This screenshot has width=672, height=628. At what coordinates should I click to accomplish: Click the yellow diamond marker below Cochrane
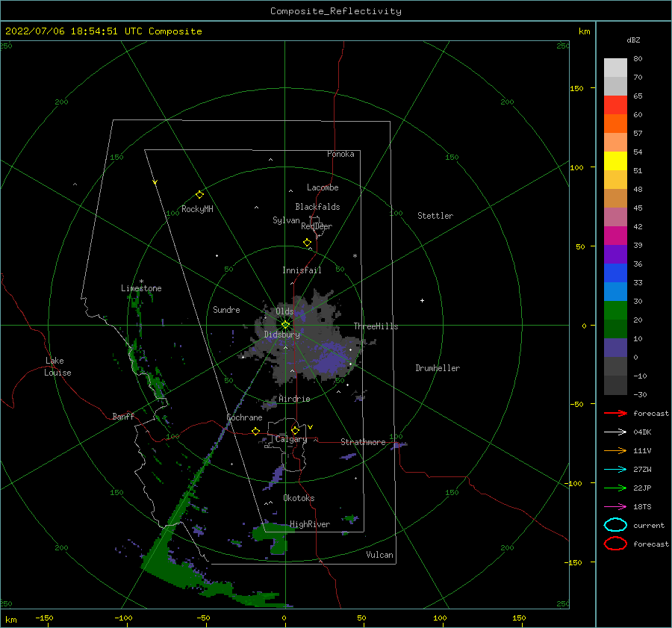click(x=255, y=431)
